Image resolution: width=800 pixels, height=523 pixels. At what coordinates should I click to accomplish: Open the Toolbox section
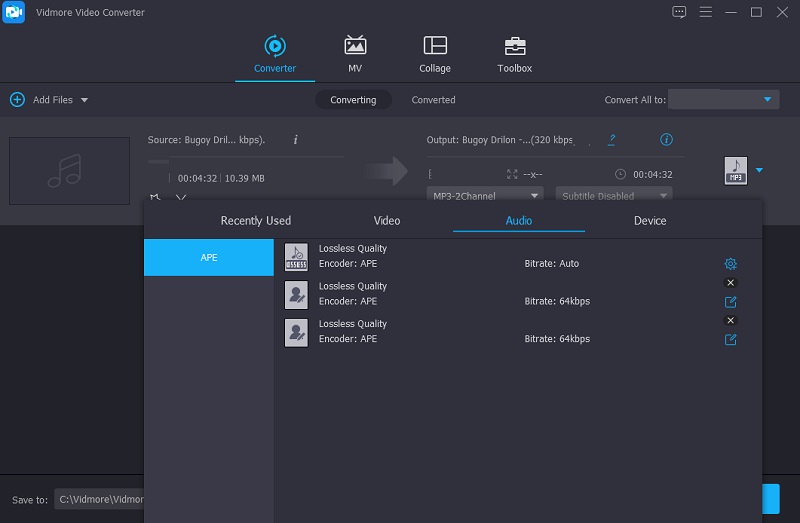pos(515,55)
